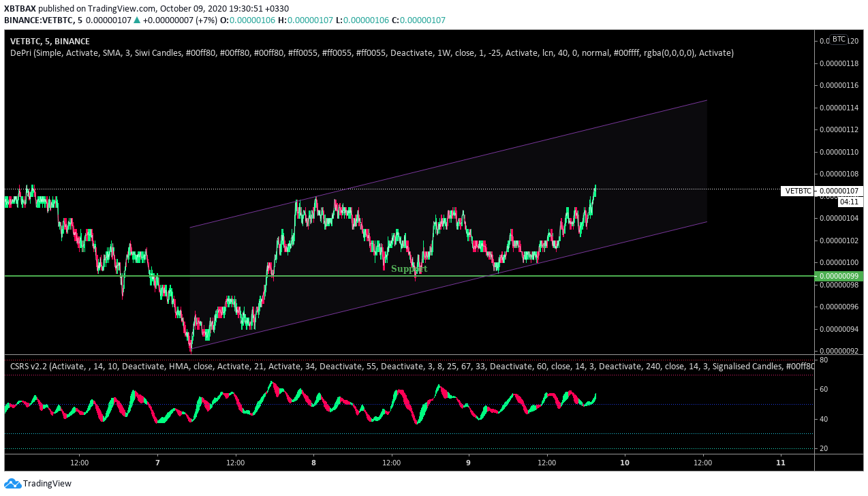The width and height of the screenshot is (868, 496).
Task: Click the 0.00000094 price axis label
Action: [839, 330]
